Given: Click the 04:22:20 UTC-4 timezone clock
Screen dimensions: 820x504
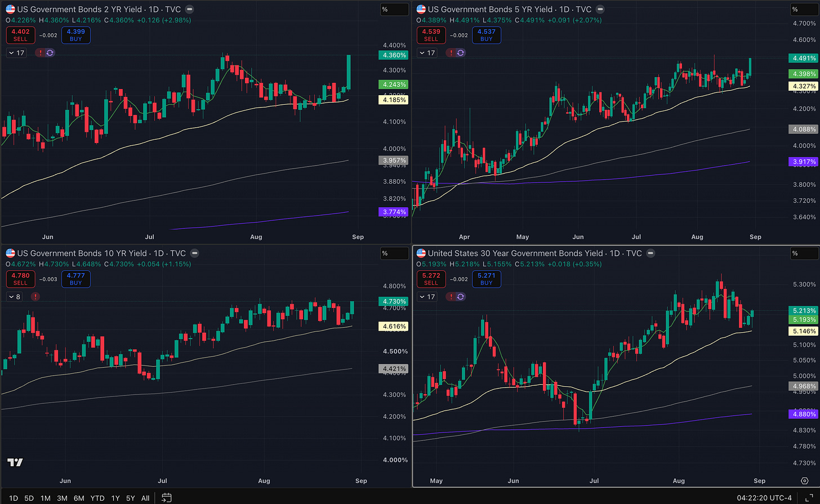Looking at the screenshot, I should click(x=764, y=498).
